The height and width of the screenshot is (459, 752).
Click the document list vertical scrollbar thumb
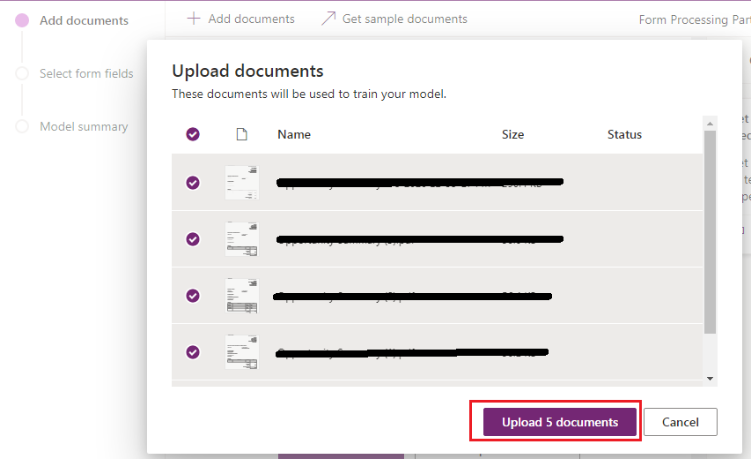(710, 232)
